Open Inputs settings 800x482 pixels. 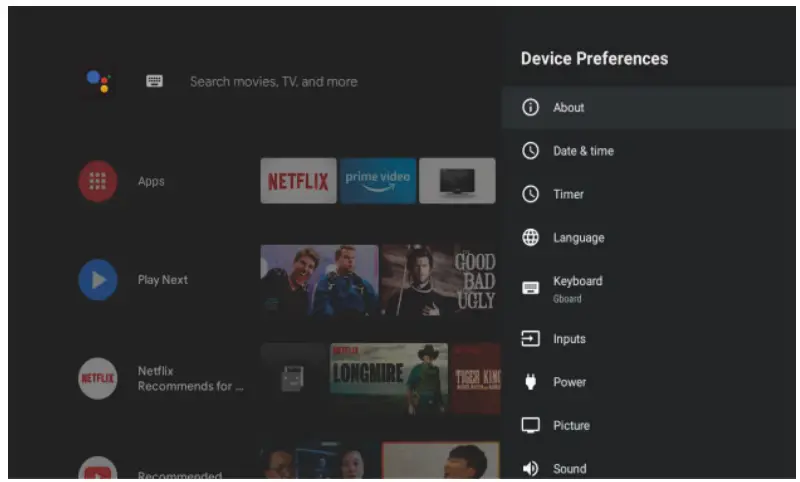648,339
